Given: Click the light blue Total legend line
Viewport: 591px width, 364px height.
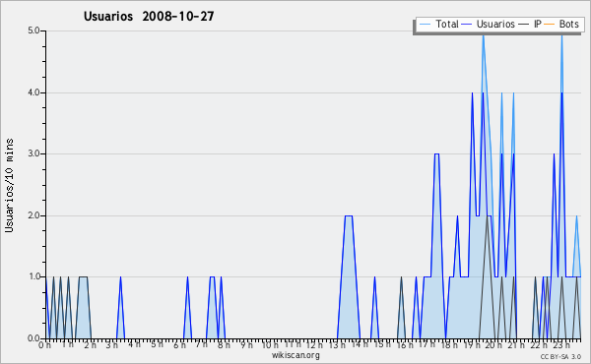Looking at the screenshot, I should click(x=425, y=25).
